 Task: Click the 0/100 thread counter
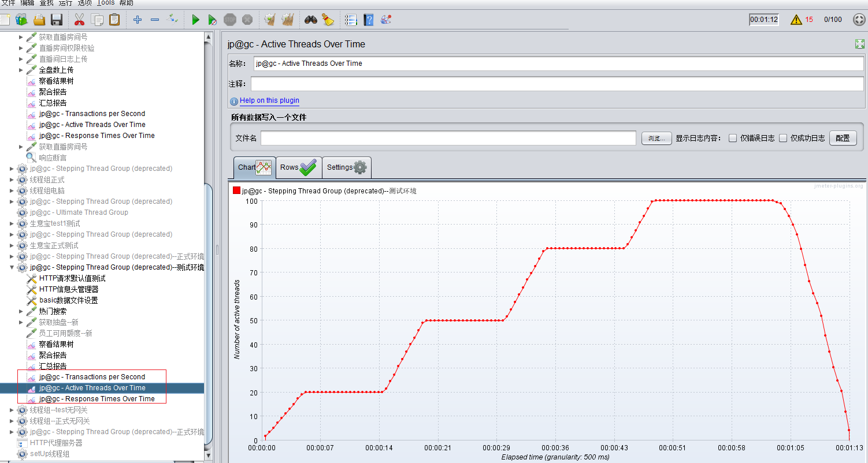coord(833,20)
